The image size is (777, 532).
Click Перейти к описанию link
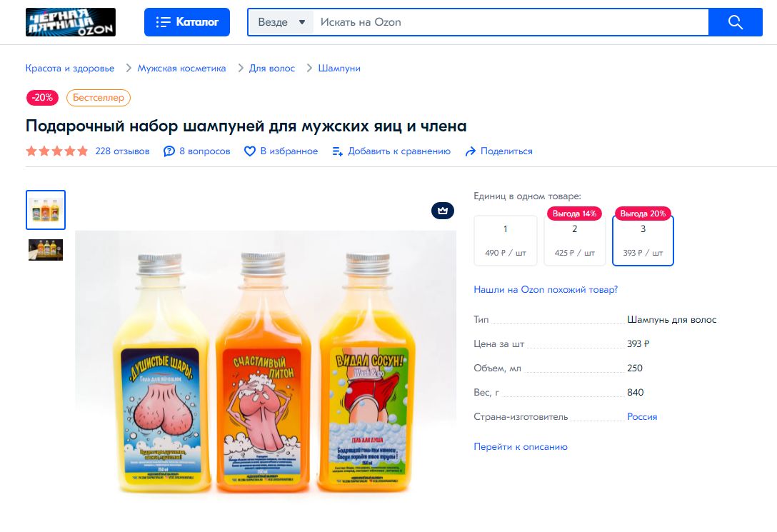point(521,446)
